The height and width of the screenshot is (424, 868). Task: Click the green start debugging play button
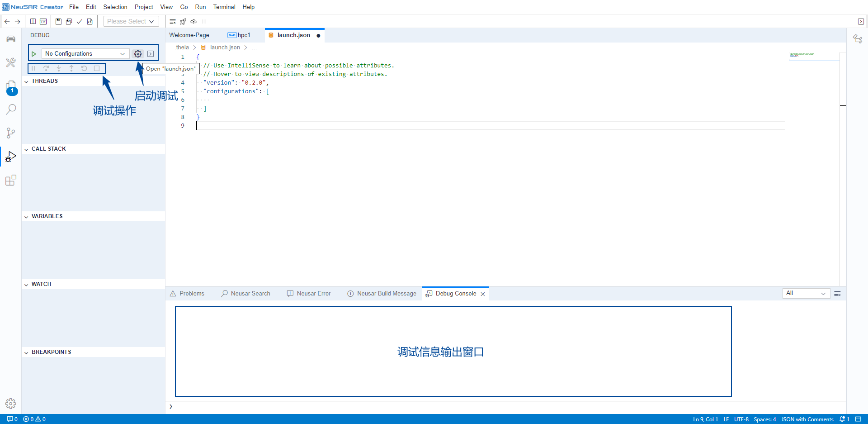(34, 54)
